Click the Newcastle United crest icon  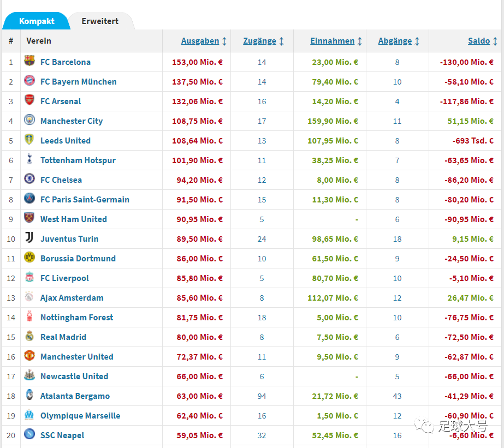coord(29,375)
